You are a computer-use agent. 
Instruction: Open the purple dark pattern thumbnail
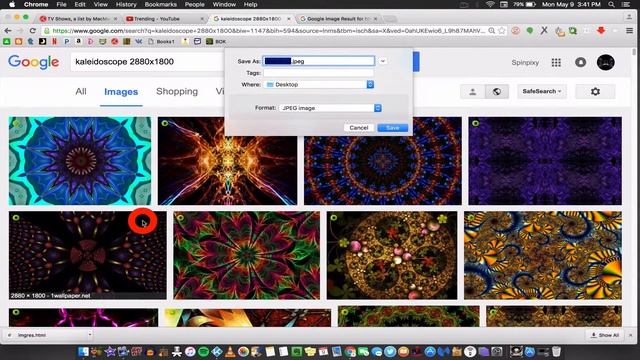tap(545, 161)
